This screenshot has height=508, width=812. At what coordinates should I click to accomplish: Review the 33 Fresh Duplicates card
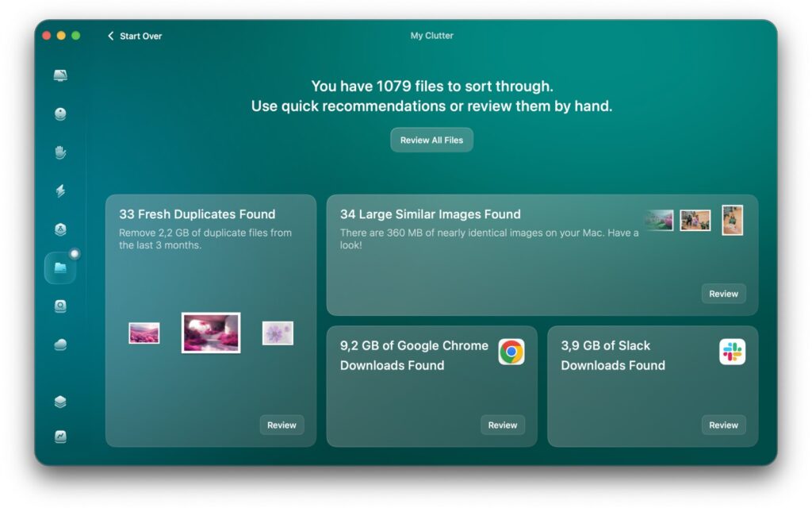(x=282, y=425)
